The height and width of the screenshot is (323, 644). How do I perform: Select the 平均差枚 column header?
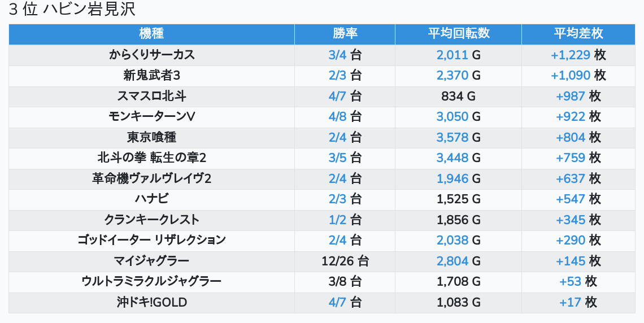point(578,34)
